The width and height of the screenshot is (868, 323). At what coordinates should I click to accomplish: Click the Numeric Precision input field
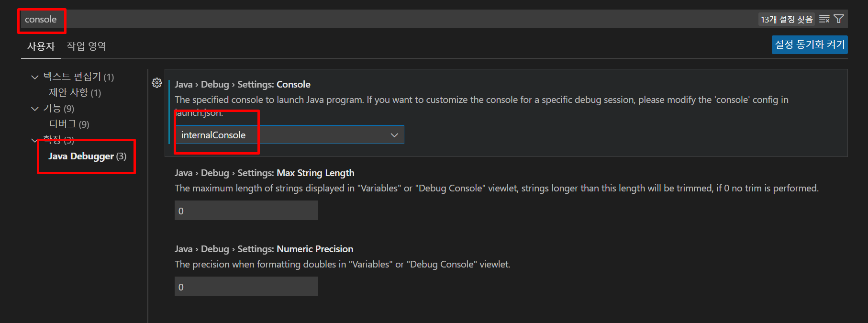click(246, 287)
